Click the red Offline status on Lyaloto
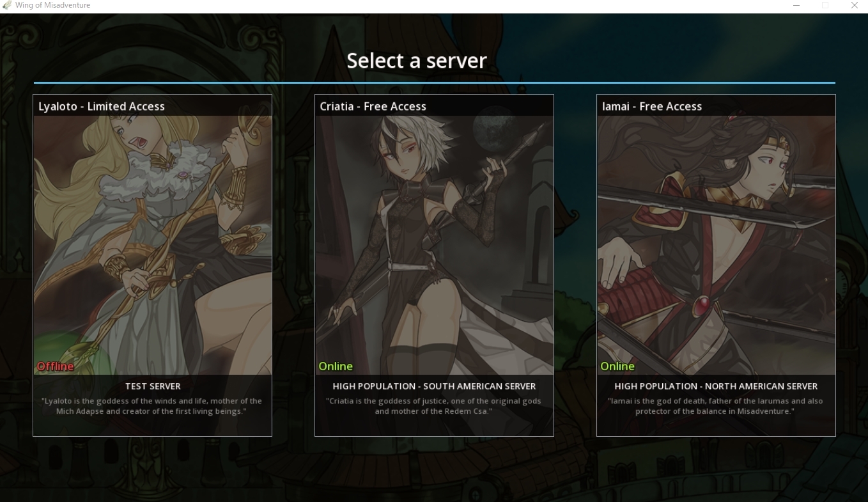Viewport: 868px width, 502px height. (x=55, y=366)
